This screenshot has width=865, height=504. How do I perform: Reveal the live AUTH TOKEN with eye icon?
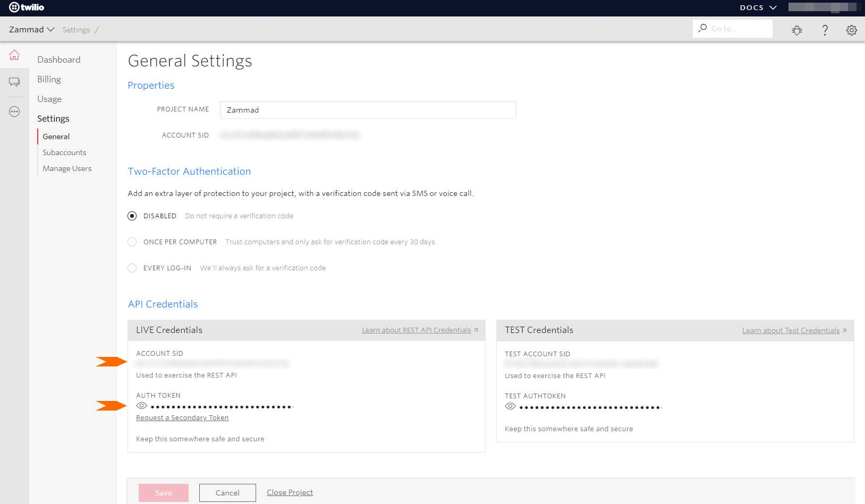point(141,406)
